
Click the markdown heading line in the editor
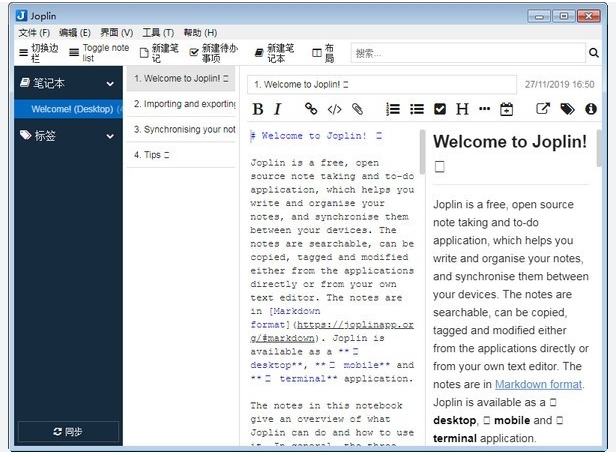[x=316, y=136]
